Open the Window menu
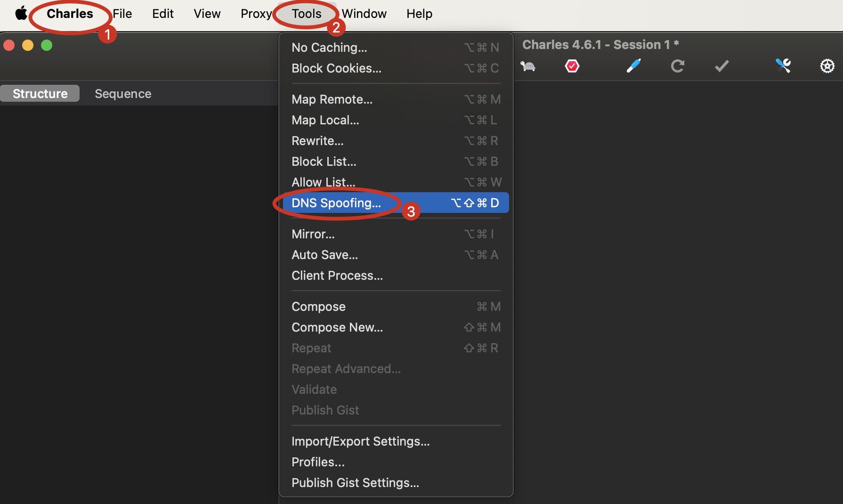This screenshot has height=504, width=843. [x=364, y=14]
